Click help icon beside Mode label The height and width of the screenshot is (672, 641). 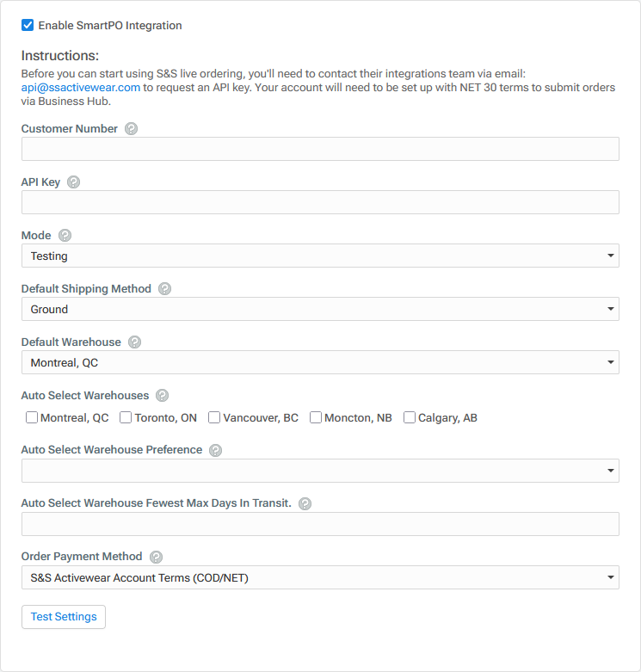[65, 235]
